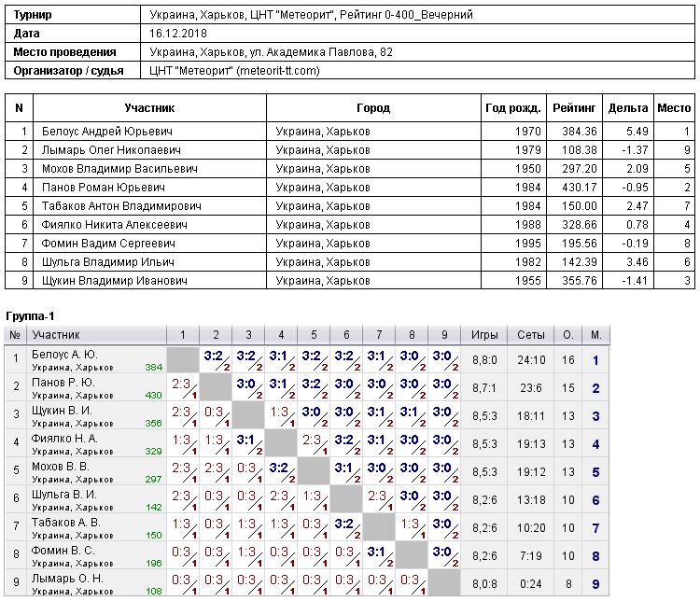700x601 pixels.
Task: Click Лымарь О. Н. row name in group
Action: pyautogui.click(x=67, y=579)
